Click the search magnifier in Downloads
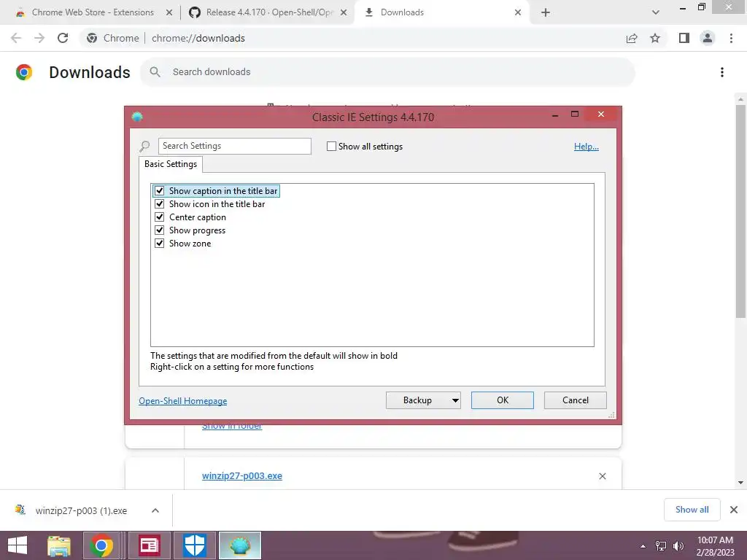This screenshot has height=560, width=747. point(155,72)
